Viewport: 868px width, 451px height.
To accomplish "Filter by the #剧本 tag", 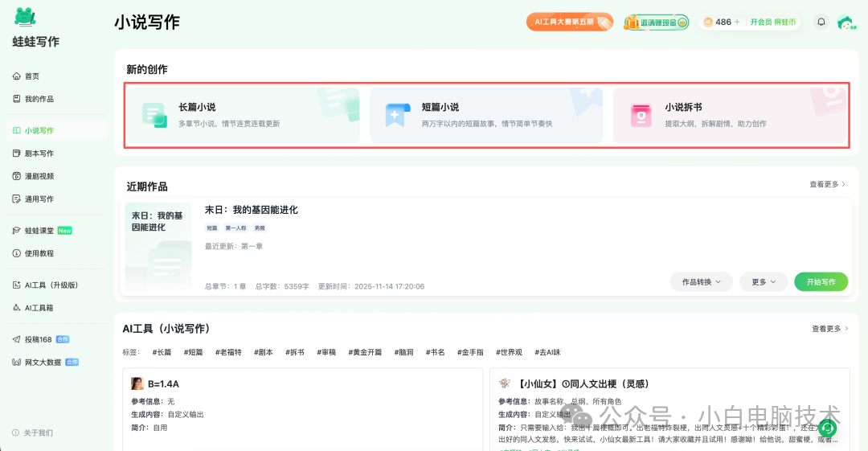I will [x=264, y=352].
